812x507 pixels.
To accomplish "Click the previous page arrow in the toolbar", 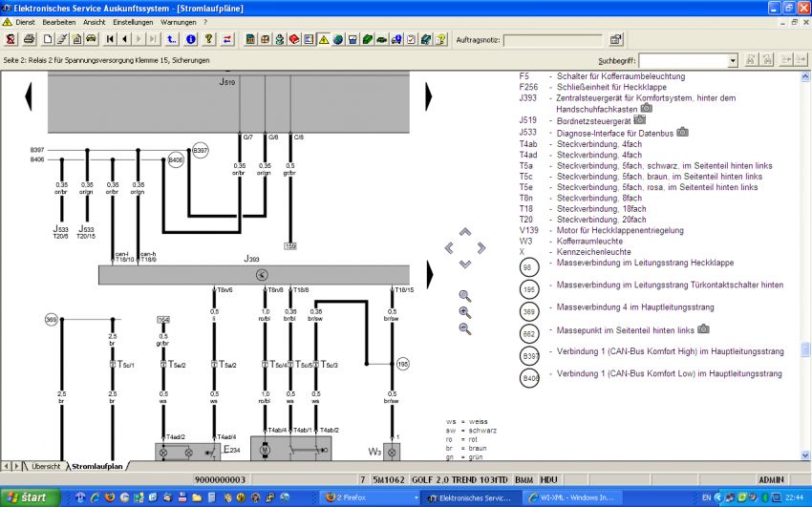I will click(x=125, y=39).
